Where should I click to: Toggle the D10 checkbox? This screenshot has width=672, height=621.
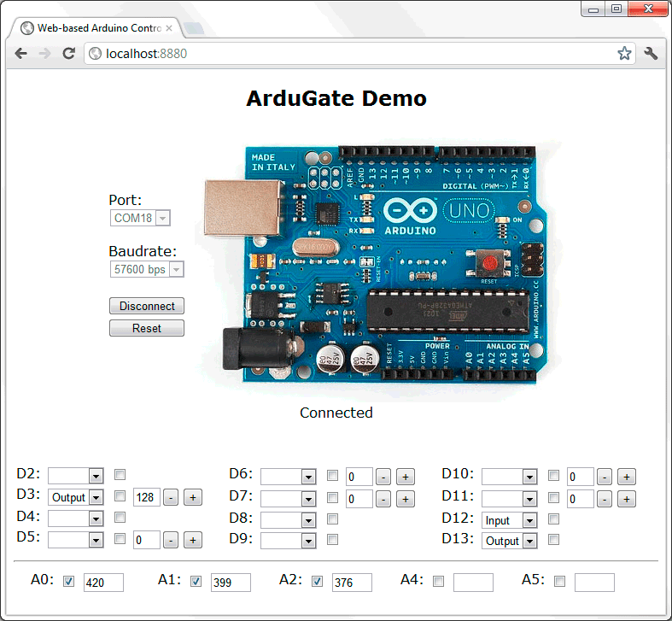pyautogui.click(x=553, y=475)
